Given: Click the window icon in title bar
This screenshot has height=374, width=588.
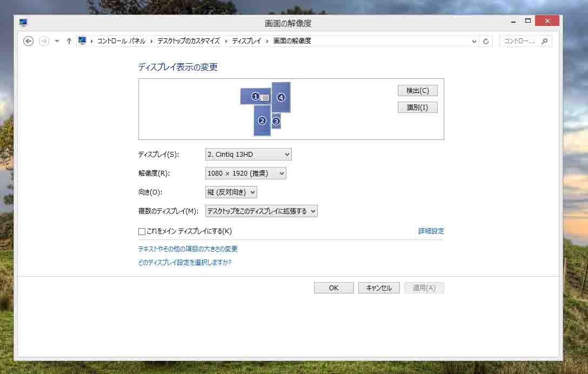Looking at the screenshot, I should [23, 23].
